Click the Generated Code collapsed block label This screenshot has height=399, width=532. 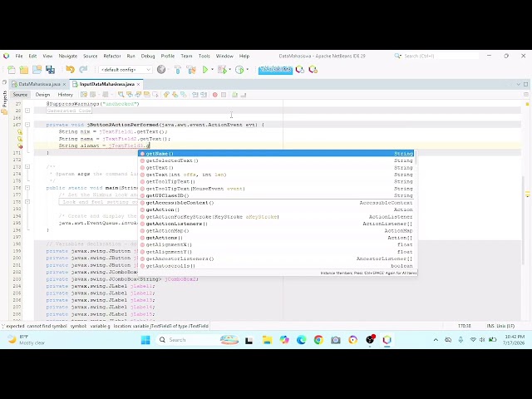(69, 111)
